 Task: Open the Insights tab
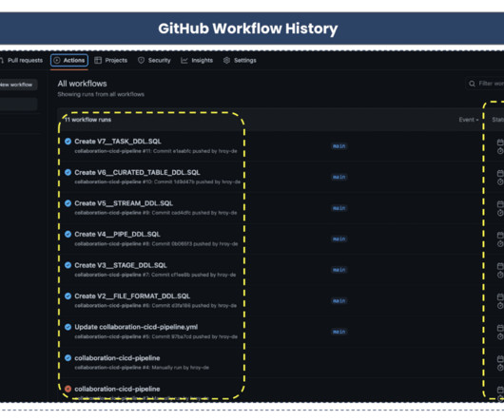coord(197,61)
